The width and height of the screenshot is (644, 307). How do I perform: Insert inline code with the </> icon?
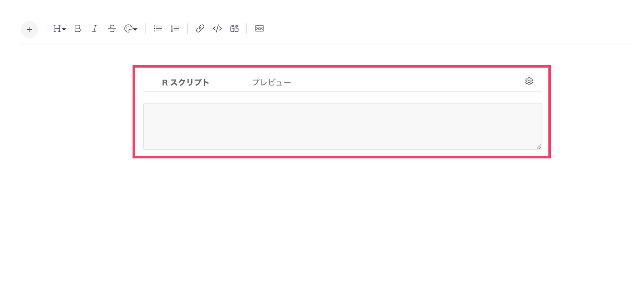click(217, 29)
